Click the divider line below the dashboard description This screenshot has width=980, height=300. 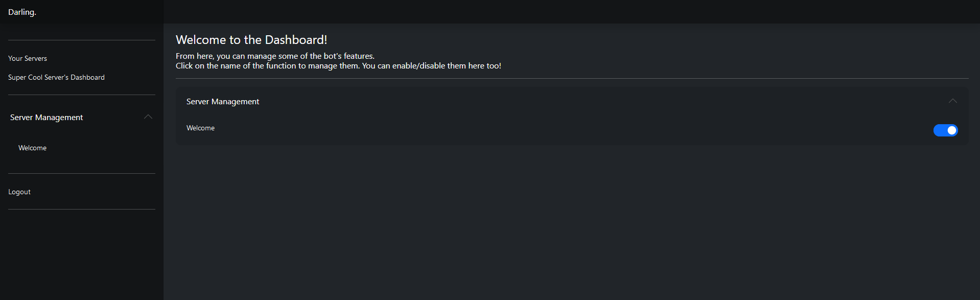click(572, 78)
